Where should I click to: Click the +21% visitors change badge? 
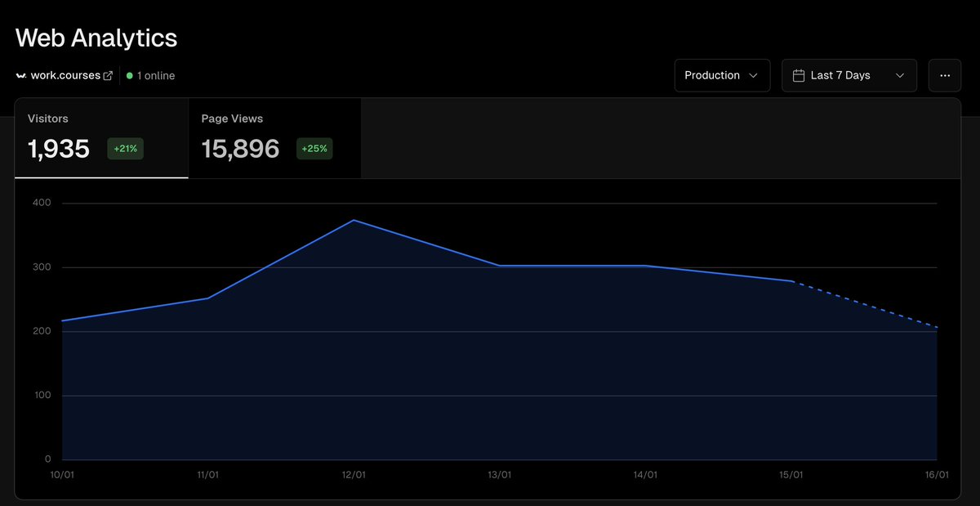tap(126, 149)
